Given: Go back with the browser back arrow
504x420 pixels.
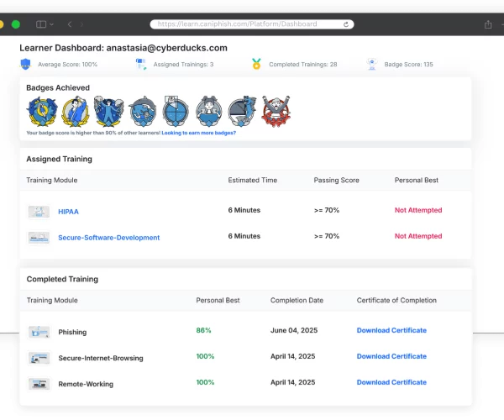Looking at the screenshot, I should (70, 24).
